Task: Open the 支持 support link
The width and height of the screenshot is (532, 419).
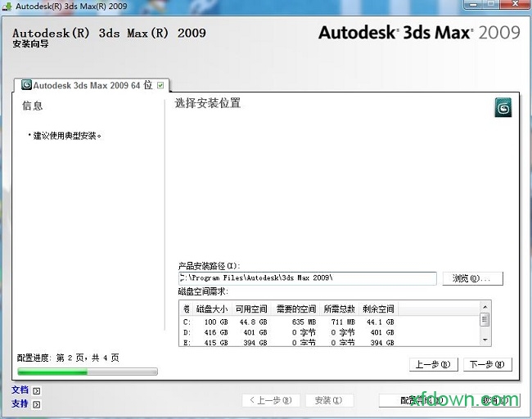Action: (20, 403)
